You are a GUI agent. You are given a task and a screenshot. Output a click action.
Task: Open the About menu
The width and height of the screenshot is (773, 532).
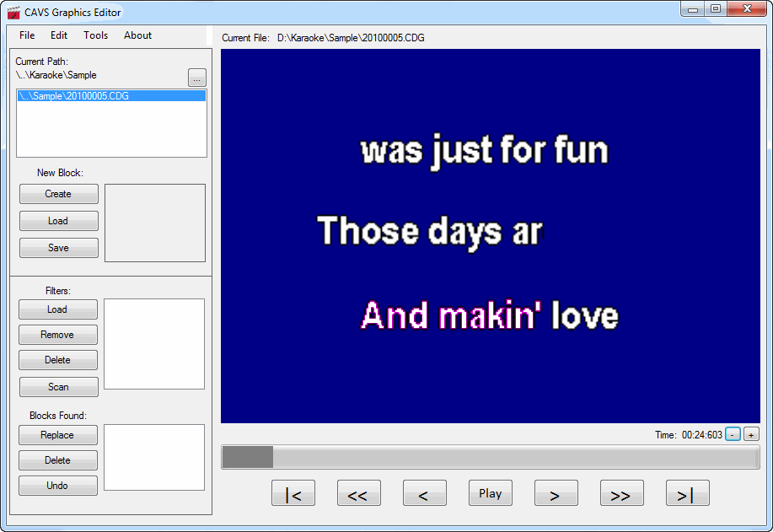click(x=137, y=35)
